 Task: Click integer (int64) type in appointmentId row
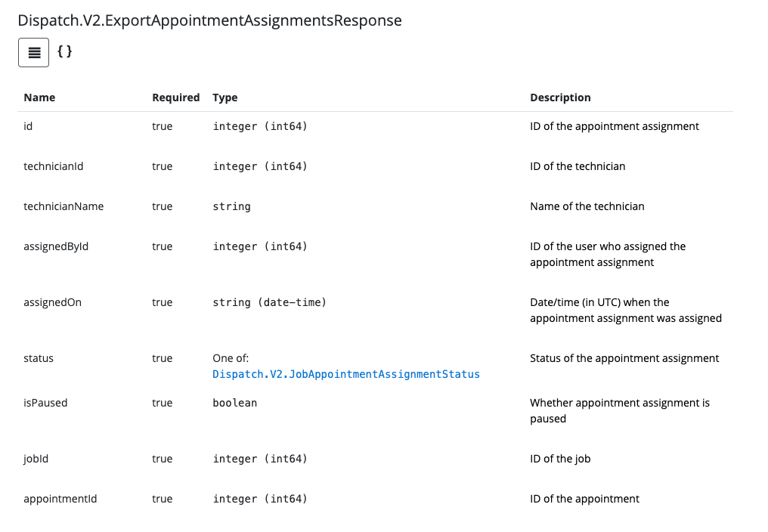tap(260, 500)
